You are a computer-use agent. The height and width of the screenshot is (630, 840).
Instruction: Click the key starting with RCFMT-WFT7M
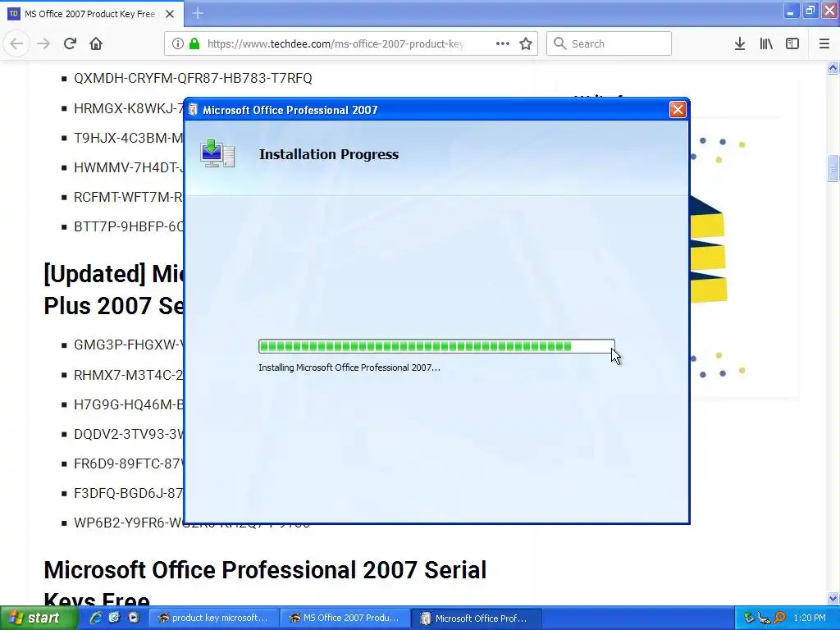(x=129, y=197)
